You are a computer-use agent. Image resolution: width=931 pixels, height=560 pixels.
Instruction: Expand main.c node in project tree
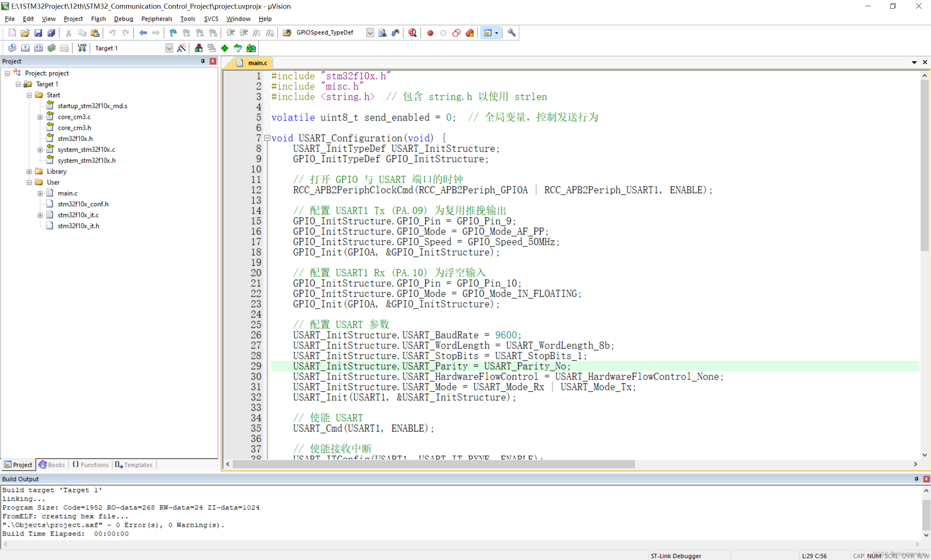(x=40, y=193)
